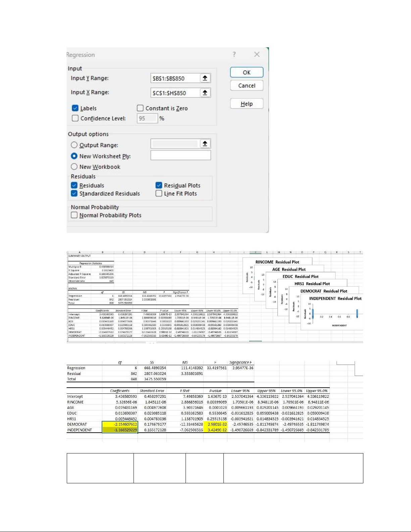Select the Output Range radio button
Screen dimensions: 411x532
click(x=74, y=145)
